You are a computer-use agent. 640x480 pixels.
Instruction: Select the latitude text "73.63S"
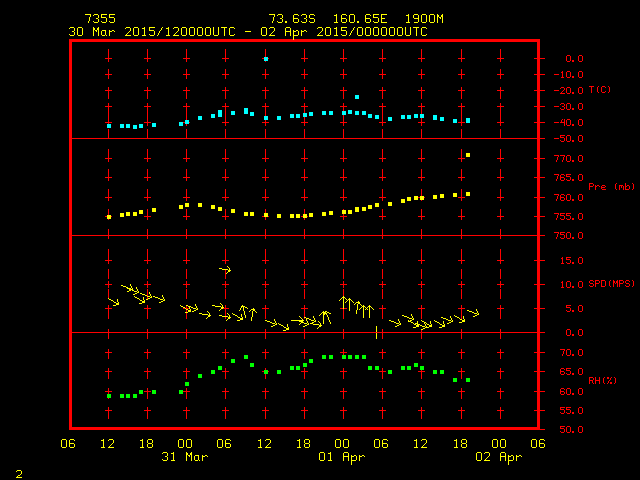pyautogui.click(x=292, y=19)
